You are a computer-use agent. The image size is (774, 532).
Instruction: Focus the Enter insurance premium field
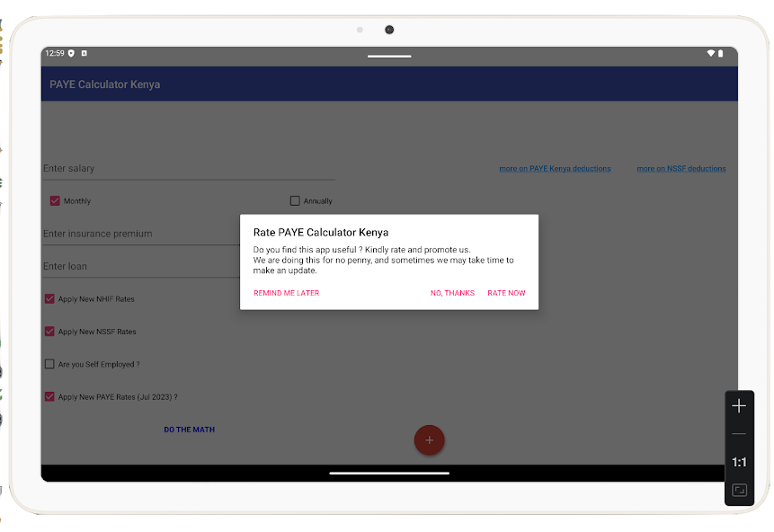[x=142, y=234]
